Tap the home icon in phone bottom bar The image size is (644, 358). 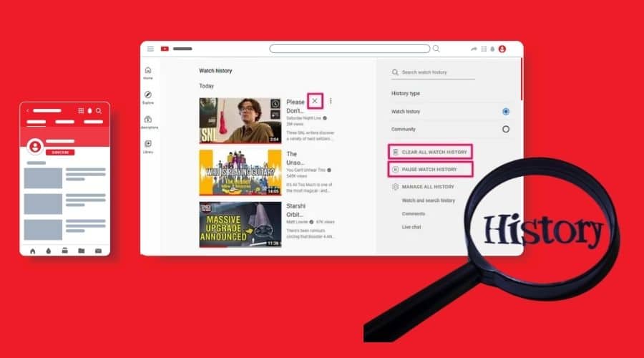[x=33, y=251]
